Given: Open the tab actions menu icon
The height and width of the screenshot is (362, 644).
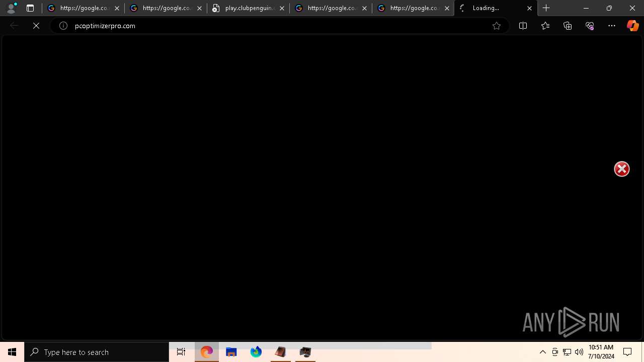Looking at the screenshot, I should [30, 8].
